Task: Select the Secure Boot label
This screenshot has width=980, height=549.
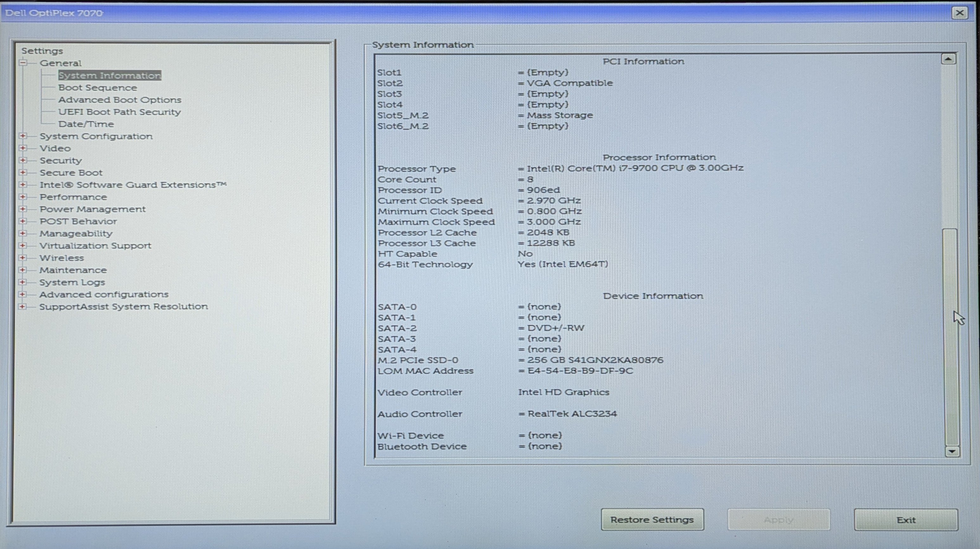Action: 71,173
